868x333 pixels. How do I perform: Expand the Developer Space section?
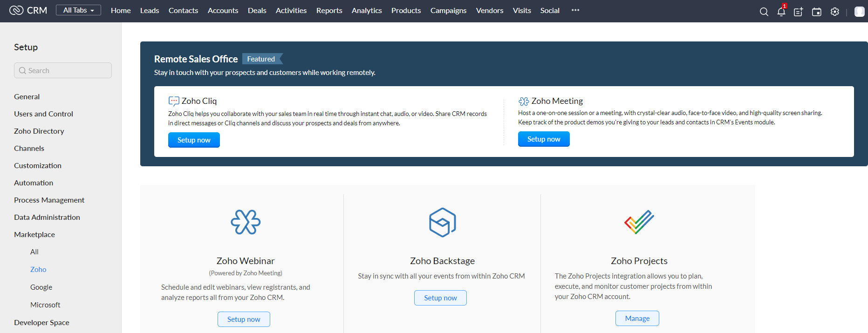coord(41,323)
